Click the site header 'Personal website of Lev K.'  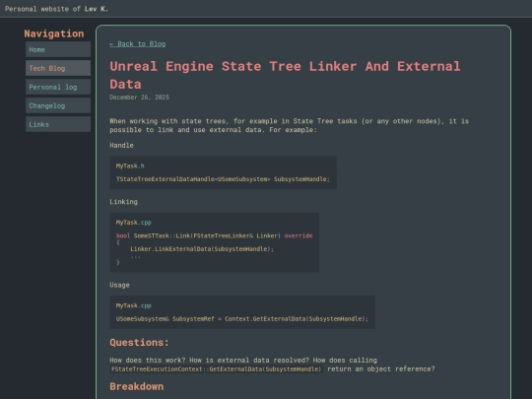(56, 9)
